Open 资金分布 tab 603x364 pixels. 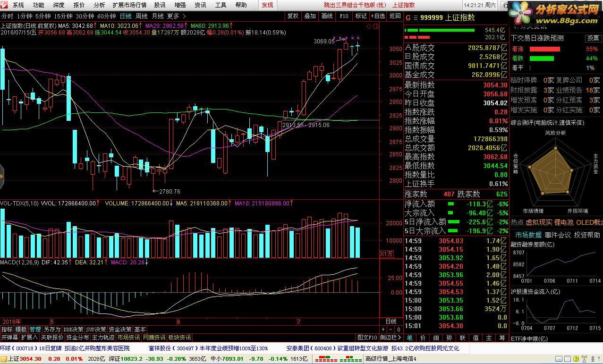tap(77, 338)
